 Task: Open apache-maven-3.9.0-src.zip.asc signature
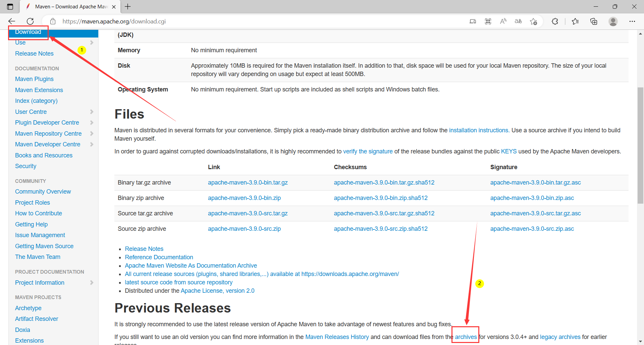532,229
